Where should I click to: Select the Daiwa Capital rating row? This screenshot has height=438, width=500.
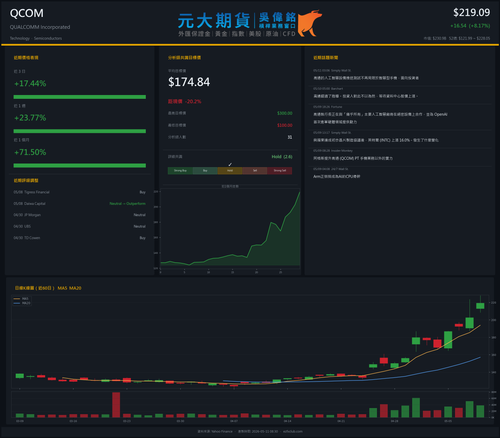click(80, 203)
